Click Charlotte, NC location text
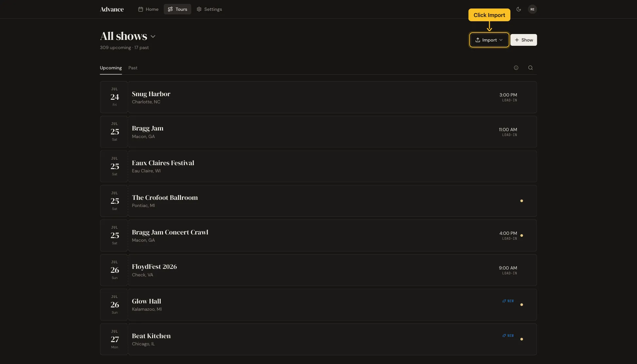637x364 pixels. (146, 102)
